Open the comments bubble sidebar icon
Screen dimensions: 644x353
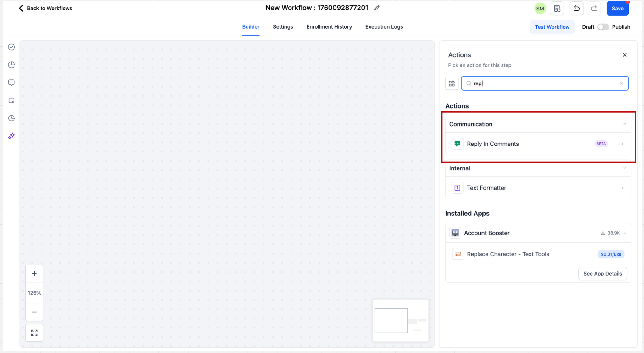tap(12, 83)
